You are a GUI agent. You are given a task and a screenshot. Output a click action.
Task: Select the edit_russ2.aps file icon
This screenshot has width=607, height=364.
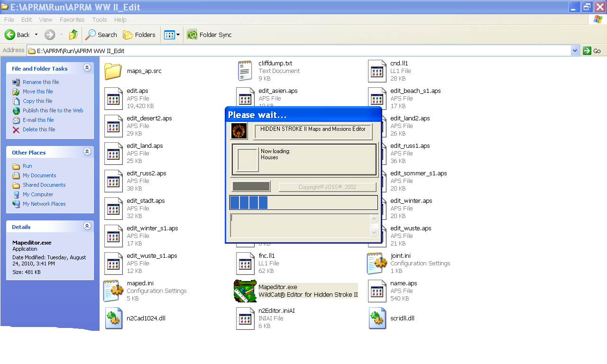click(113, 181)
